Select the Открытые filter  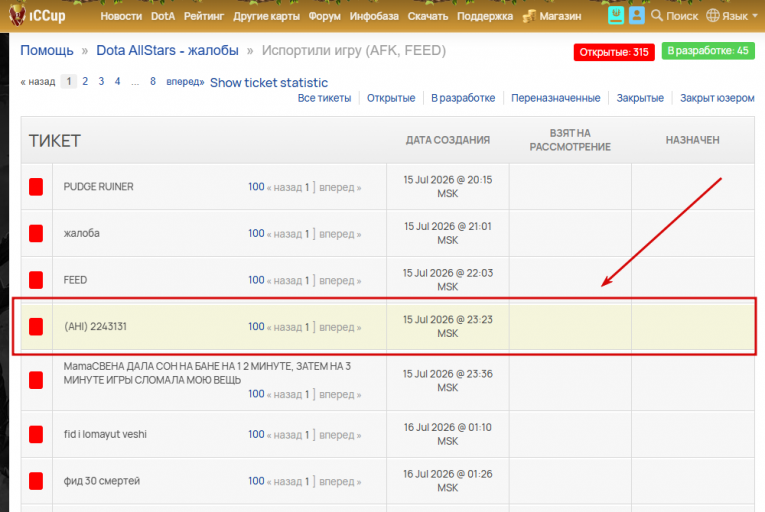point(391,98)
